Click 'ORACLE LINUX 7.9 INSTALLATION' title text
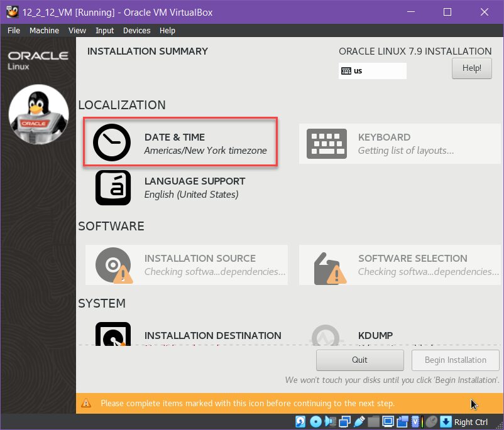 point(415,51)
